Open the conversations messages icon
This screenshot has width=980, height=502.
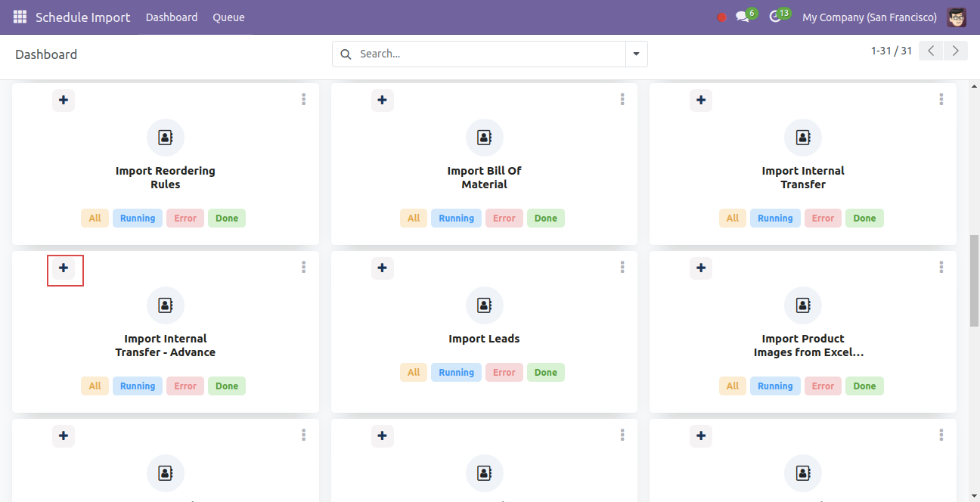pyautogui.click(x=743, y=17)
